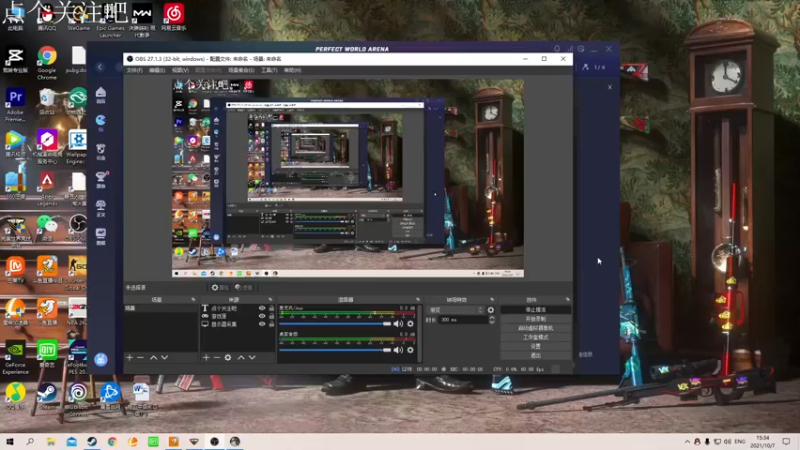Remove selected source with minus button

point(217,358)
